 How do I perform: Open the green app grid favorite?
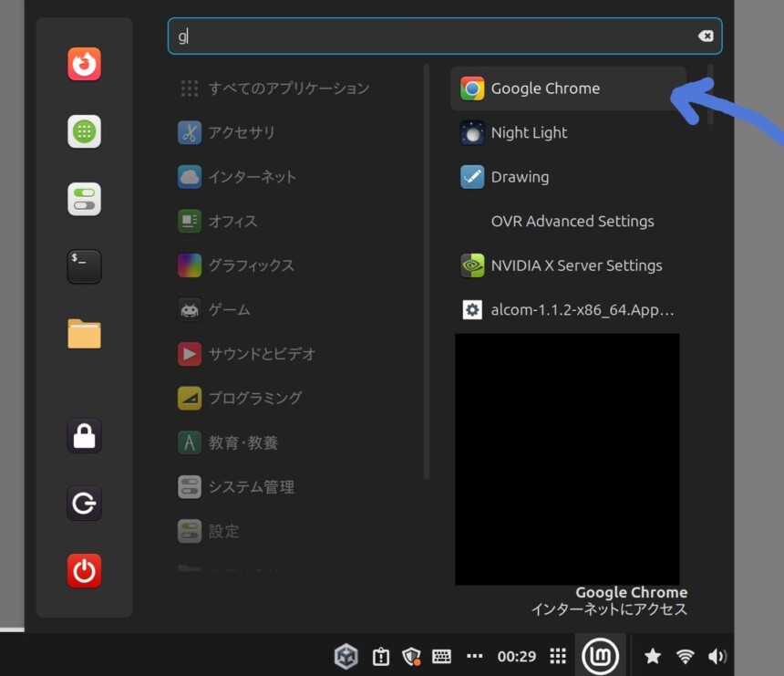84,131
